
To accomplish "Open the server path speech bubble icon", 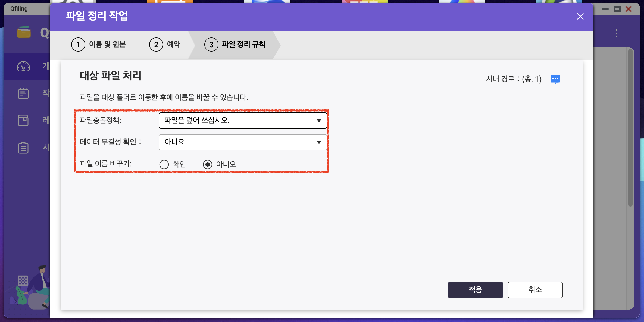I will coord(555,79).
